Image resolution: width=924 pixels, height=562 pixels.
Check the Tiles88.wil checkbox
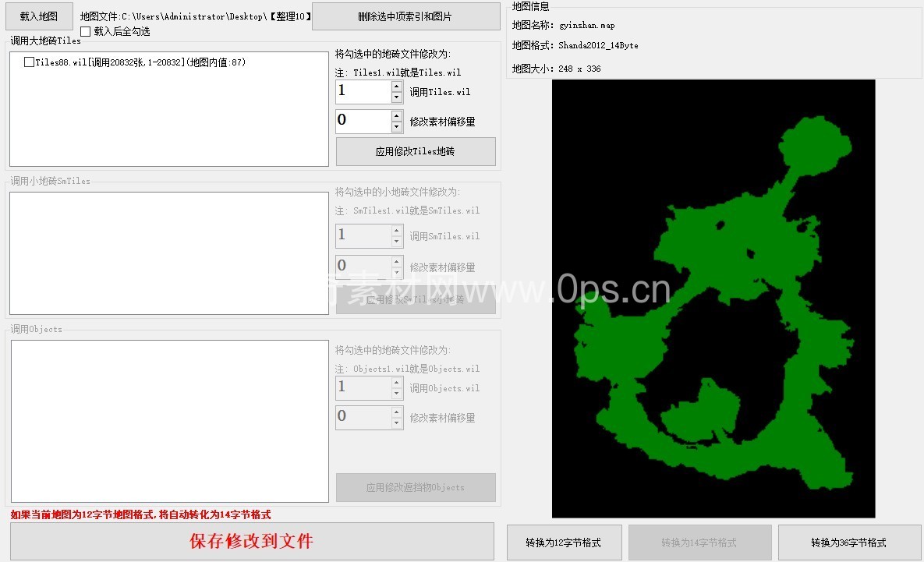[29, 62]
